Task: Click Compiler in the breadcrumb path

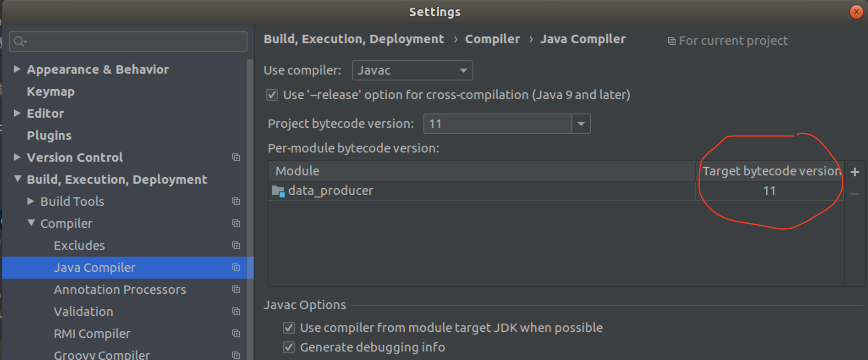Action: click(x=492, y=39)
